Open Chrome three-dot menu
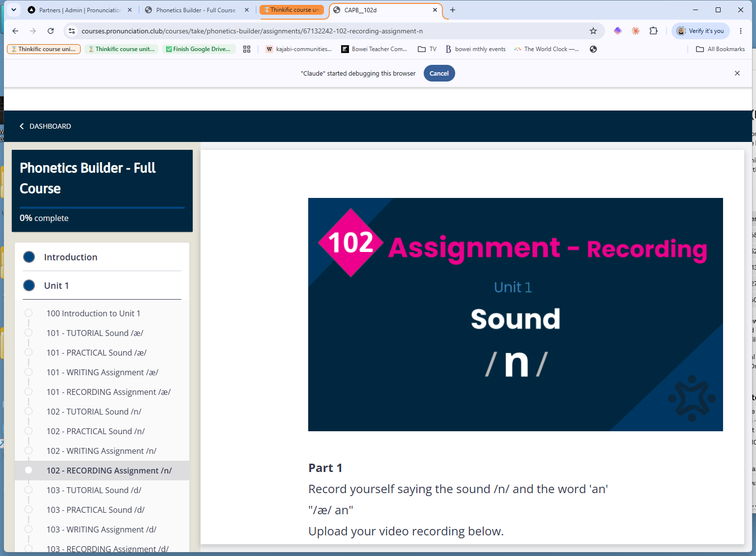 [741, 31]
